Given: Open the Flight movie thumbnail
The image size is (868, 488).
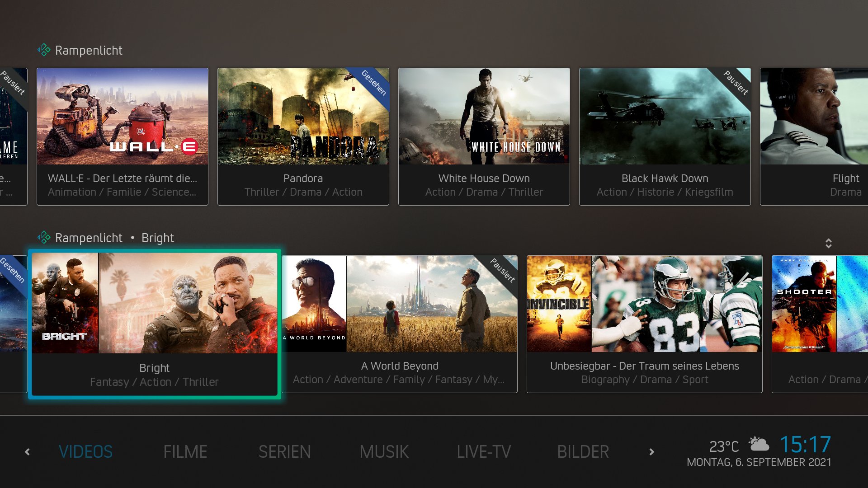Looking at the screenshot, I should [x=814, y=116].
